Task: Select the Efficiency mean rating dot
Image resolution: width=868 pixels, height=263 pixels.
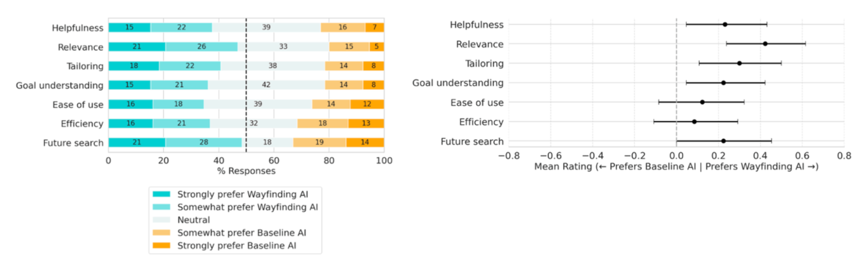Action: (x=694, y=122)
